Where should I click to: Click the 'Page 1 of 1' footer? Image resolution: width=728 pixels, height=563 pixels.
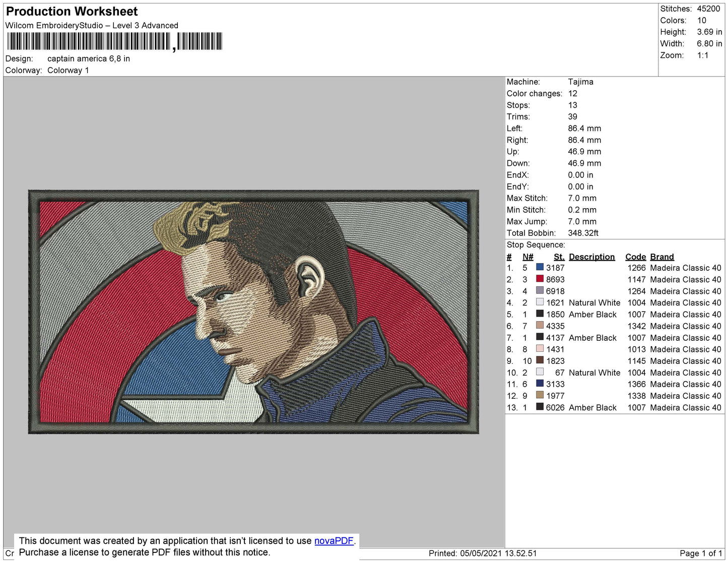(x=701, y=553)
